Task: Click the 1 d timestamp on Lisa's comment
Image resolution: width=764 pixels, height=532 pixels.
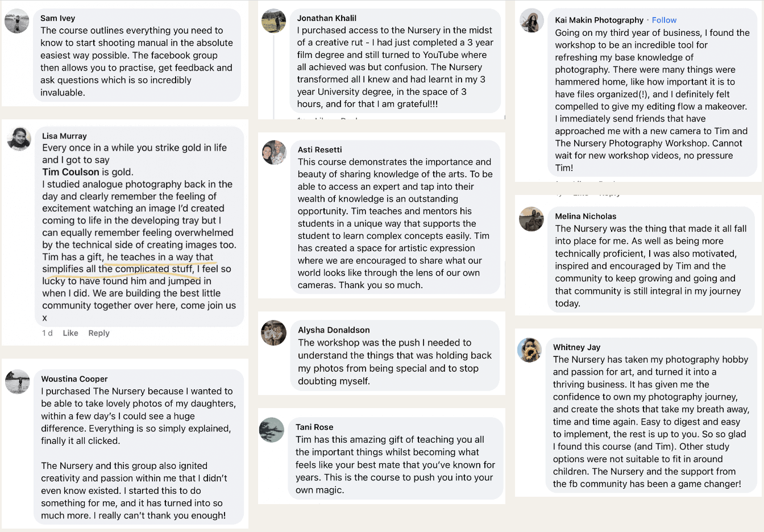Action: click(47, 333)
